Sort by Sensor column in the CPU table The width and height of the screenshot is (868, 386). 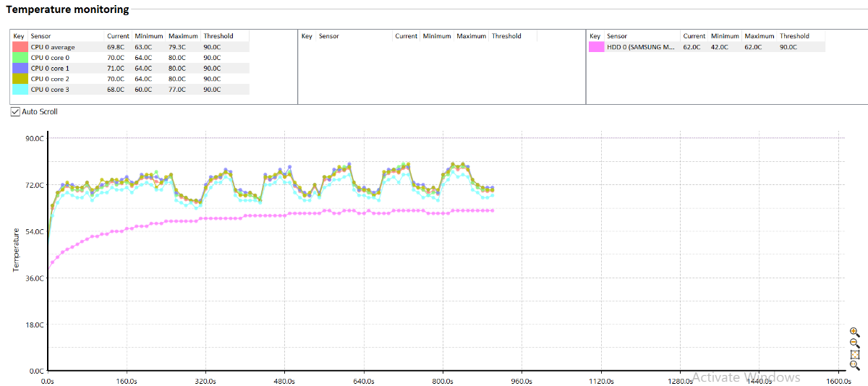67,36
